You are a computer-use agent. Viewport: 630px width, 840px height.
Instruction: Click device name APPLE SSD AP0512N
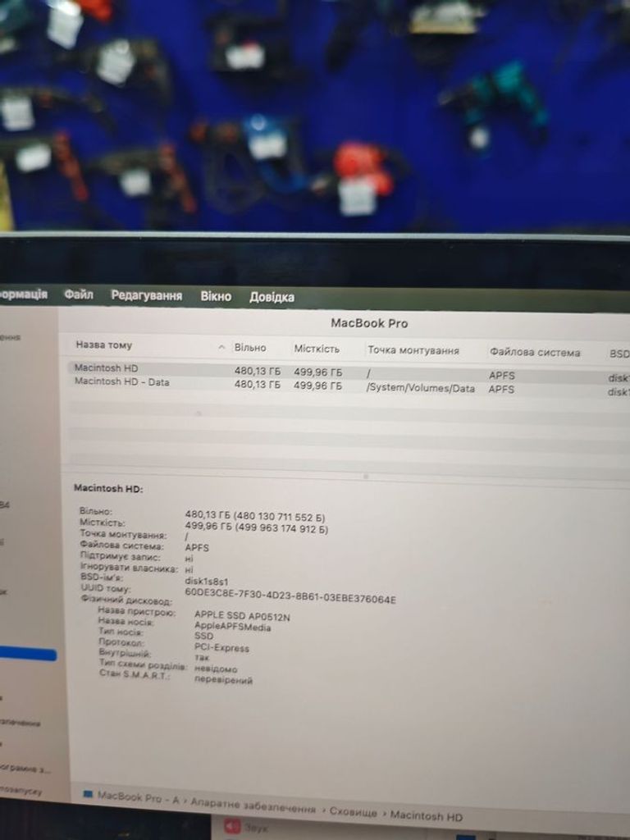pos(242,615)
